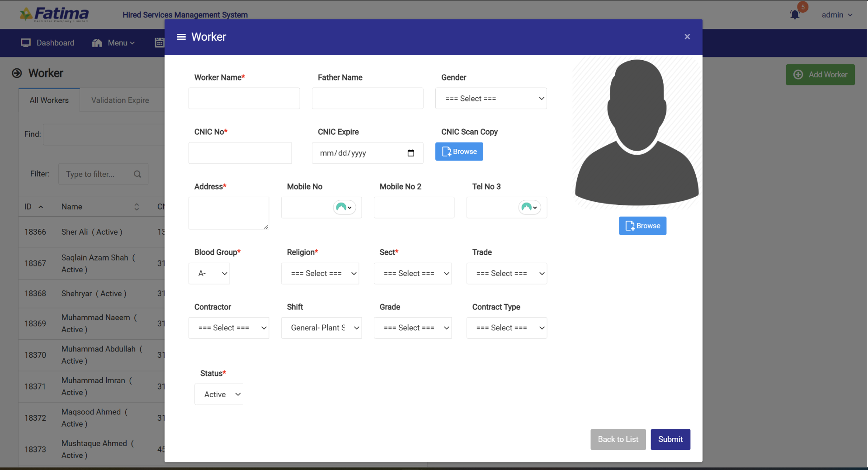Screen dimensions: 868x470
Task: Browse for a CNIC scan copy
Action: point(459,152)
